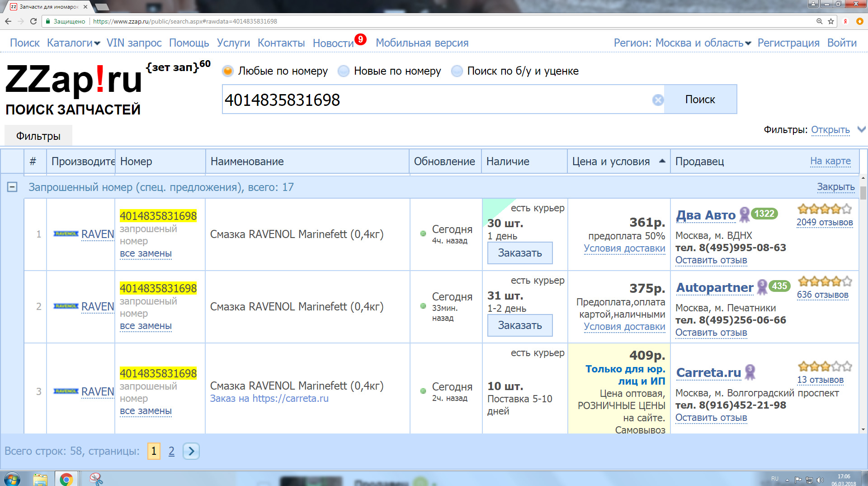Image resolution: width=868 pixels, height=486 pixels.
Task: Open VIN запрос page
Action: coord(134,43)
